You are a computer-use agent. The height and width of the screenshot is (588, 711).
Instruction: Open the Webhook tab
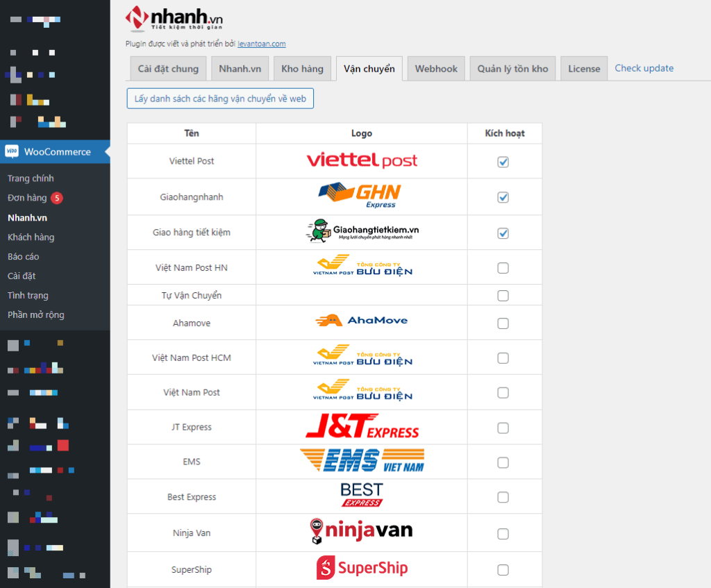(x=436, y=69)
